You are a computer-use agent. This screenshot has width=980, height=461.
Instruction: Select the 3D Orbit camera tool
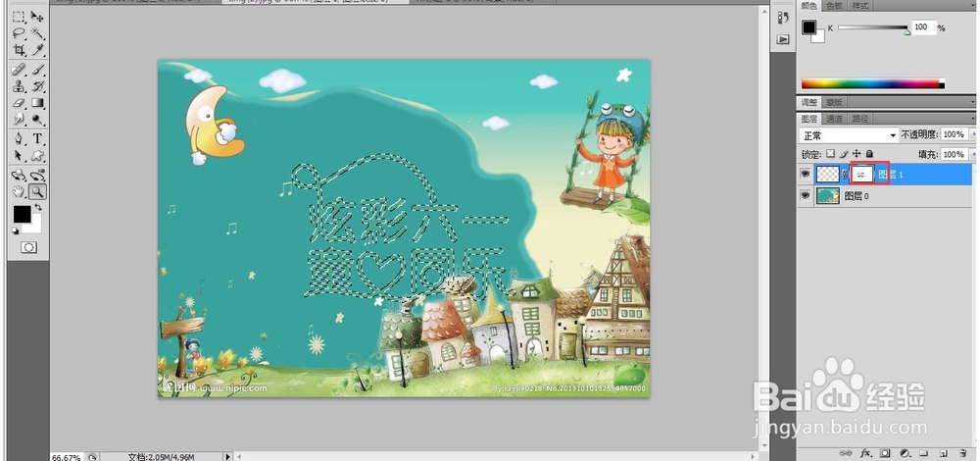click(37, 175)
